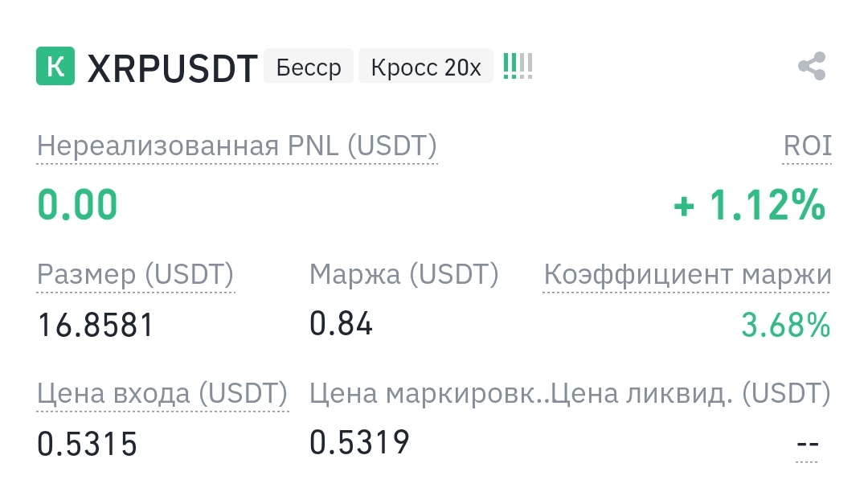Tap the exclamation marks risk indicator

click(x=518, y=67)
